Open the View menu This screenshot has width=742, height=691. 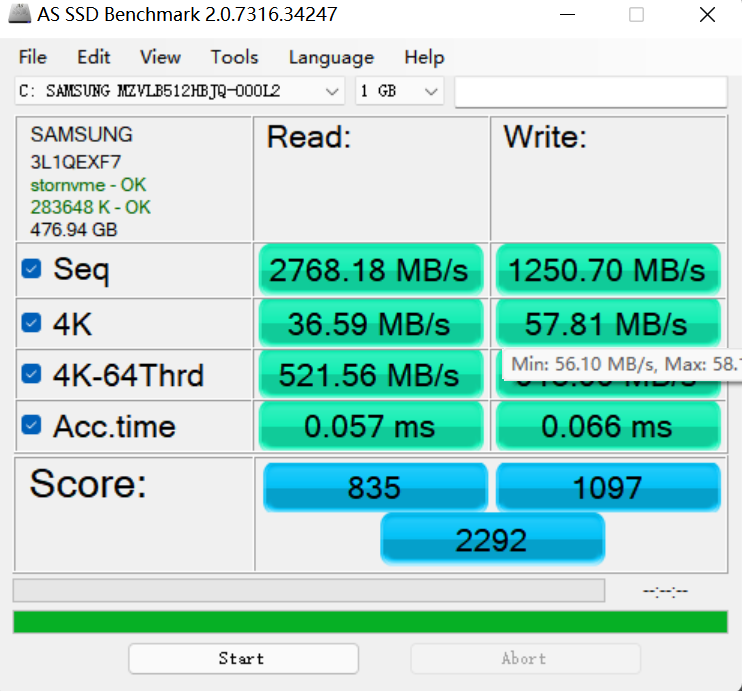160,57
